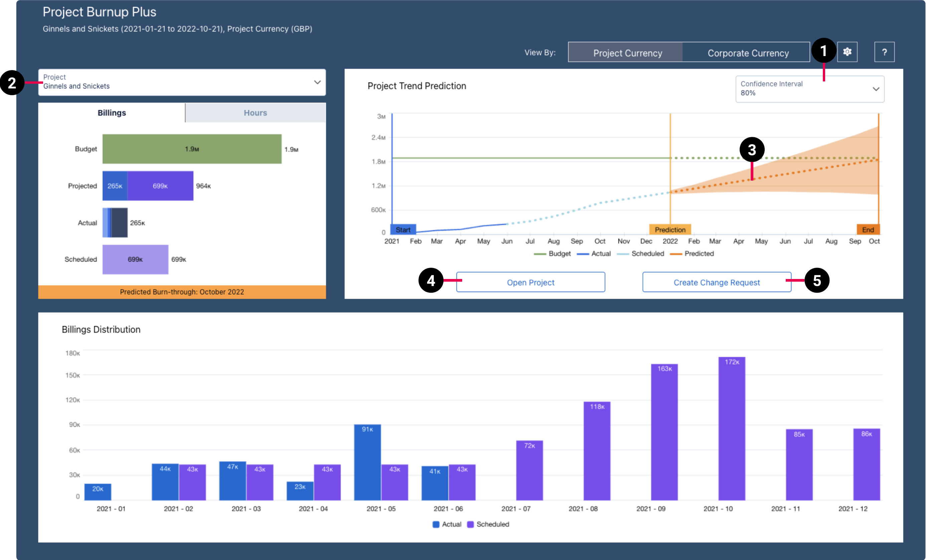Click the green 1.9M Budget bar
The height and width of the screenshot is (560, 926).
coord(192,149)
